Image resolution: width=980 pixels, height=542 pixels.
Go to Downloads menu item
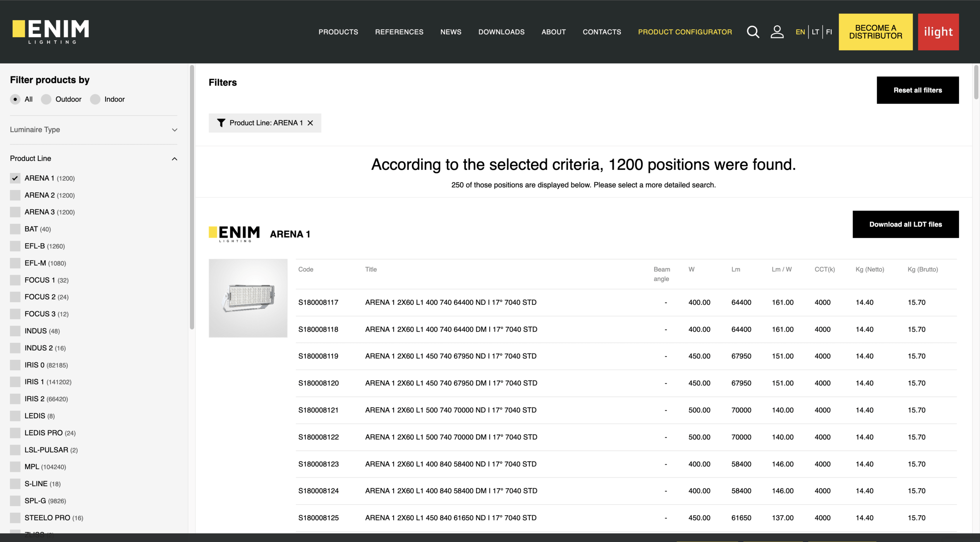[x=501, y=32]
